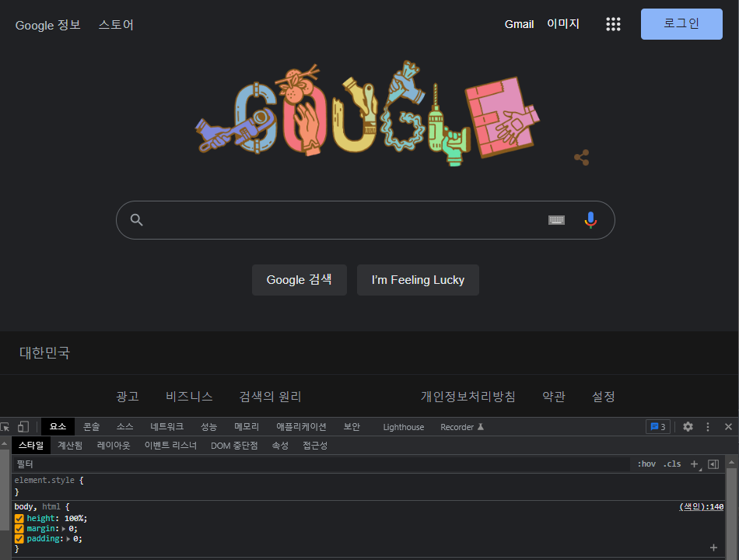The height and width of the screenshot is (560, 739).
Task: Uncheck the padding property checkbox
Action: 19,539
